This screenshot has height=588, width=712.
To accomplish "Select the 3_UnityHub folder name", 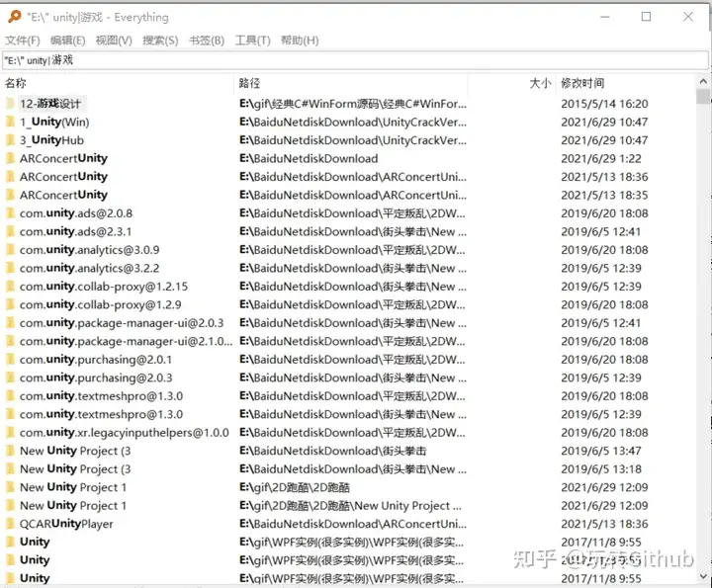I will 51,139.
